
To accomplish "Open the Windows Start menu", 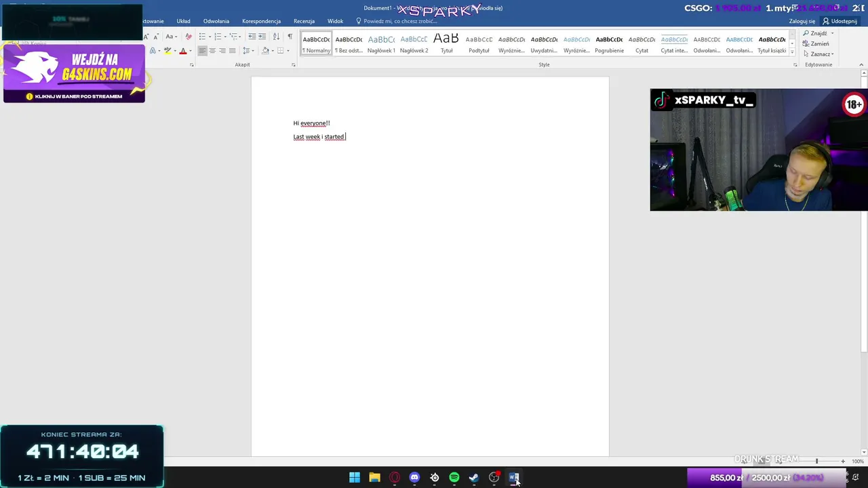I will click(x=355, y=478).
